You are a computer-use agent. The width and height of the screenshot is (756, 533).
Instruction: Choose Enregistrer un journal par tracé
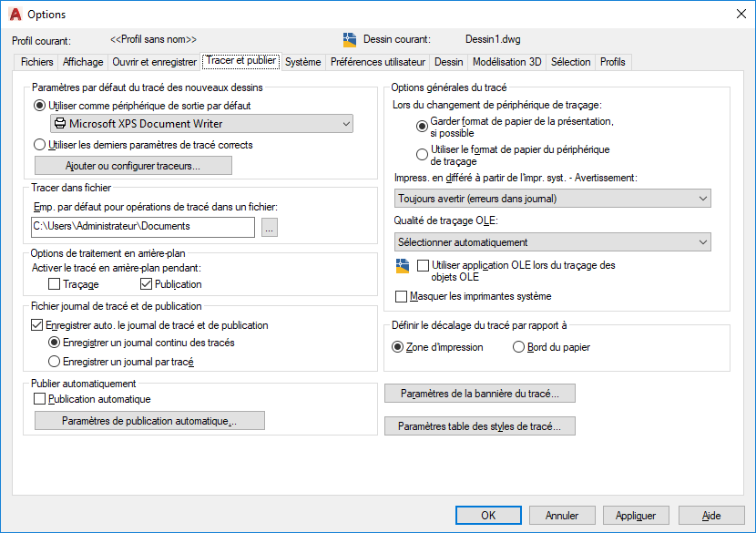click(x=55, y=362)
